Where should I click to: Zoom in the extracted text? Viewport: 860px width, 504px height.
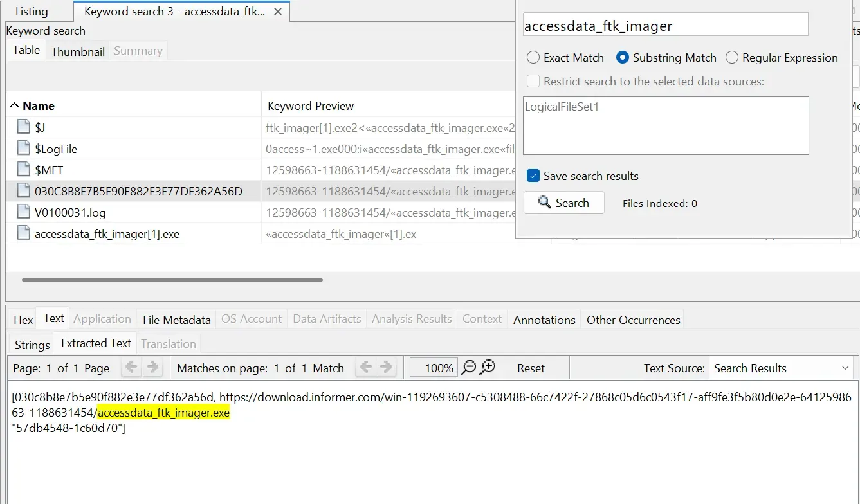point(488,367)
